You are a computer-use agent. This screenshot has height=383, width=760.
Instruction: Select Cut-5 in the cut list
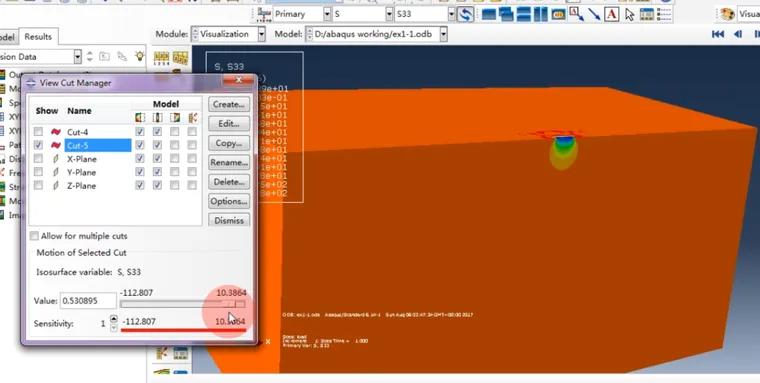(x=97, y=145)
